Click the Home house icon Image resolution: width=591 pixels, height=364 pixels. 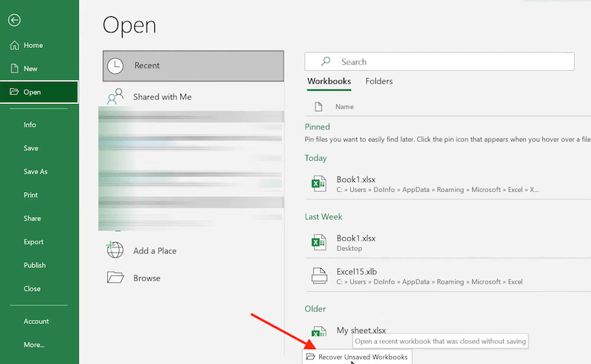[x=15, y=45]
